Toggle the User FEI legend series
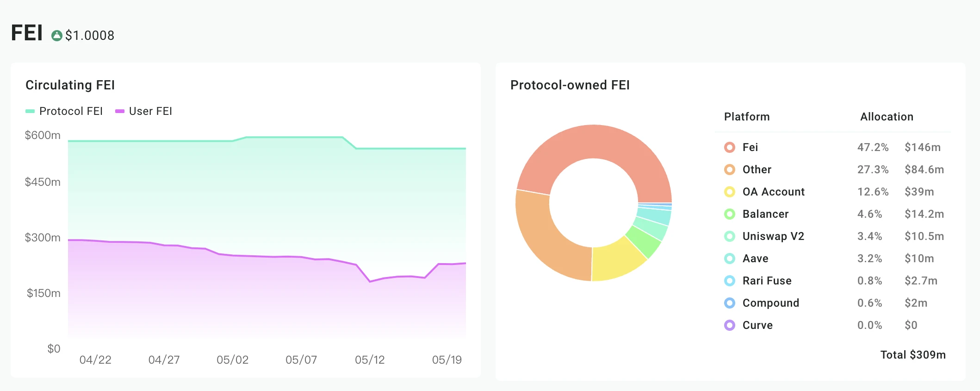Image resolution: width=980 pixels, height=391 pixels. click(x=143, y=111)
